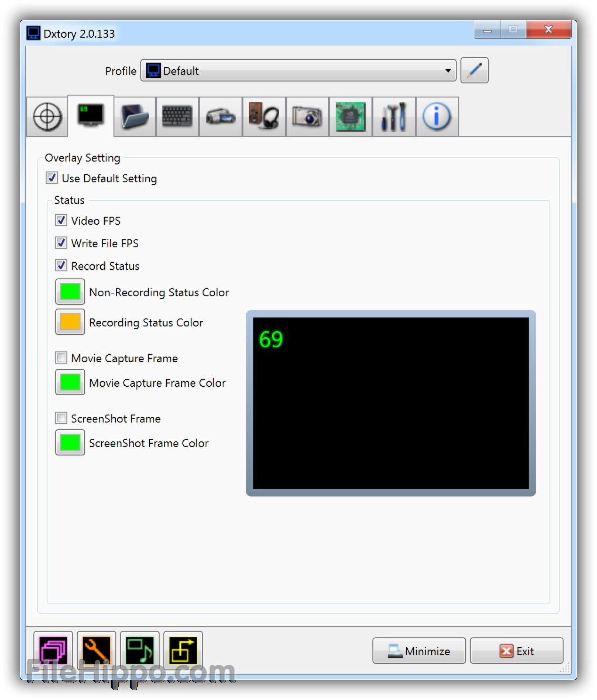The width and height of the screenshot is (597, 700).
Task: Open the Movie Capture Frame Color swatch
Action: pyautogui.click(x=70, y=382)
